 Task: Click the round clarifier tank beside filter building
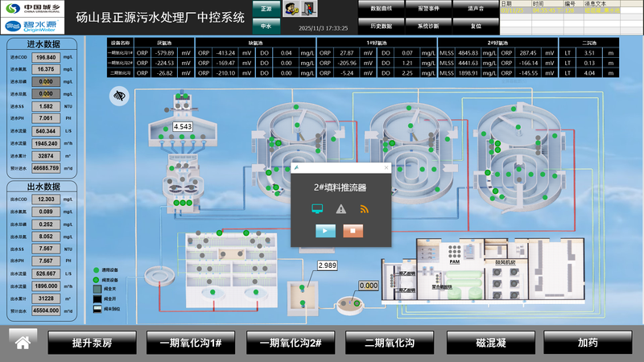point(159,276)
